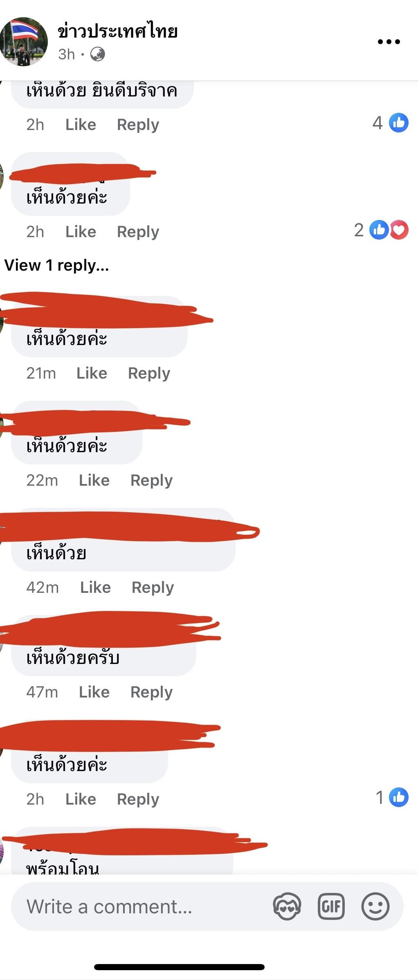Screen dimensions: 418x980
Task: Open the ข่าวประเทศไทย page profile picture
Action: click(23, 41)
